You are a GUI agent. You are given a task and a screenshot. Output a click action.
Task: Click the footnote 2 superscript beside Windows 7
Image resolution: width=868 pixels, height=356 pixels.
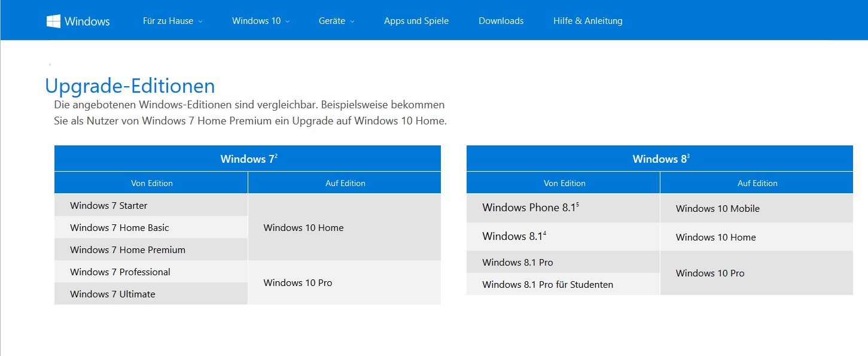pos(276,156)
